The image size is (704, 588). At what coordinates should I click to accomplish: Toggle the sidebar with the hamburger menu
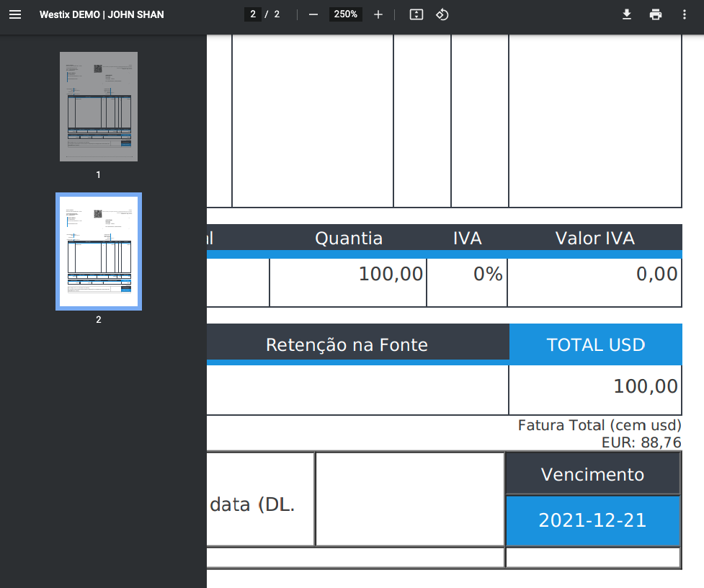coord(15,14)
